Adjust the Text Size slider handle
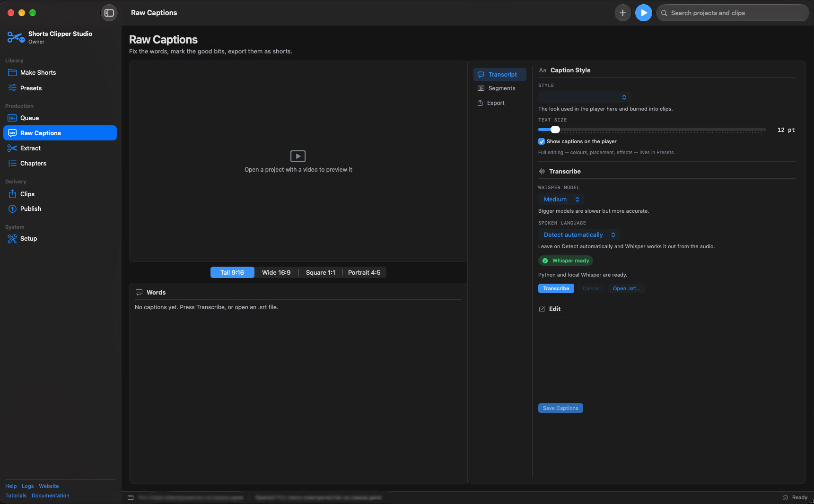The image size is (814, 504). click(x=555, y=130)
